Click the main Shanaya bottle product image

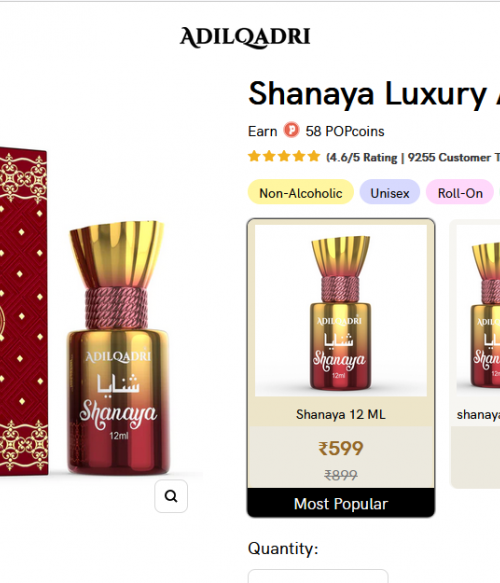[118, 348]
